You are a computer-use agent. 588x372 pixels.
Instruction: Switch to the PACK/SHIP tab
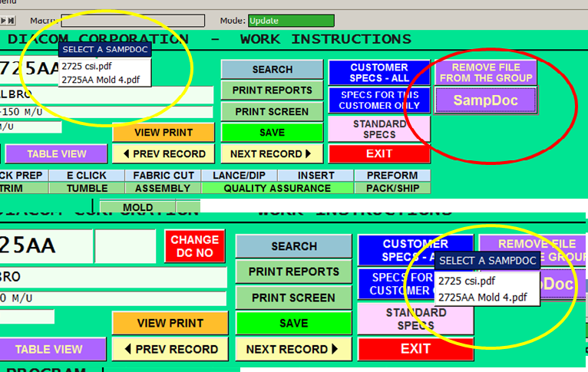point(392,188)
